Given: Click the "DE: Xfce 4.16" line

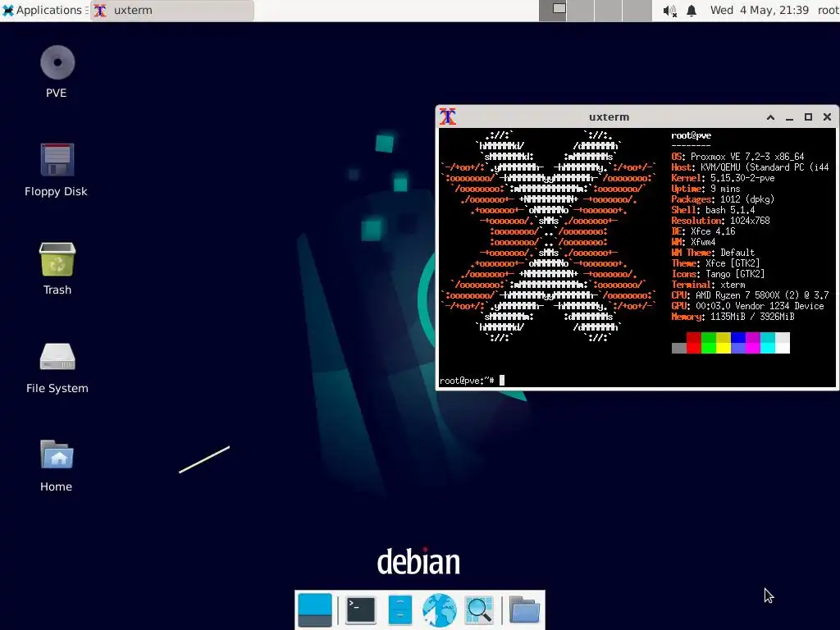Looking at the screenshot, I should coord(703,231).
